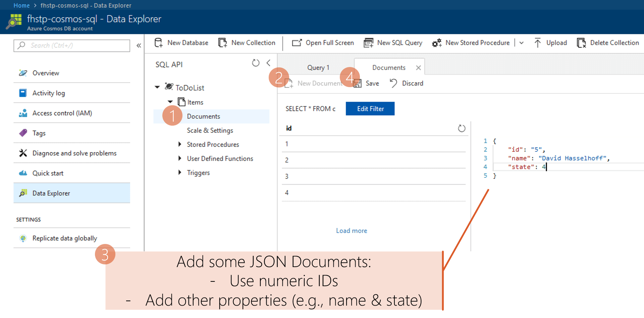Collapse the Items collection node
This screenshot has height=318, width=644.
[x=170, y=102]
